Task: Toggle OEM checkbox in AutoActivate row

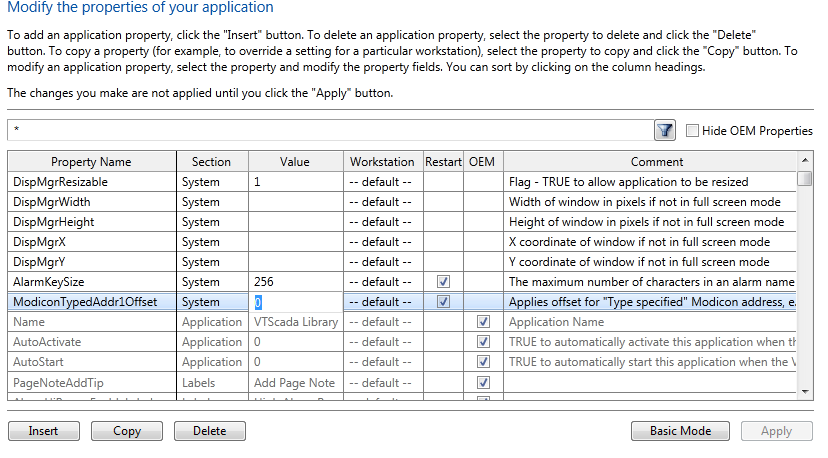Action: 483,342
